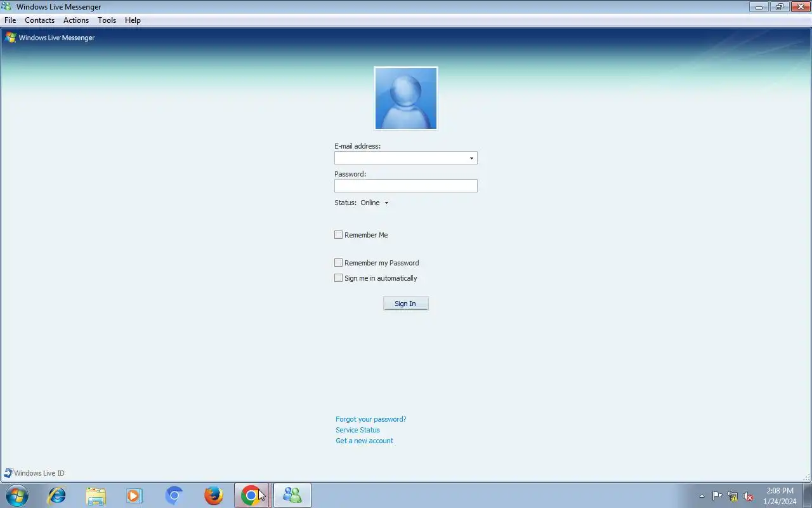The width and height of the screenshot is (812, 508).
Task: Launch Internet Explorer from the taskbar
Action: pos(57,495)
